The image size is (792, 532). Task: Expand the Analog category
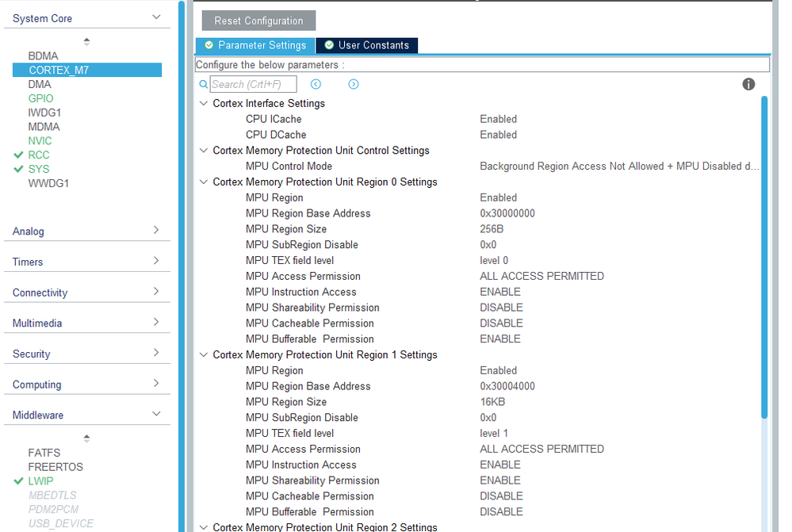click(156, 230)
